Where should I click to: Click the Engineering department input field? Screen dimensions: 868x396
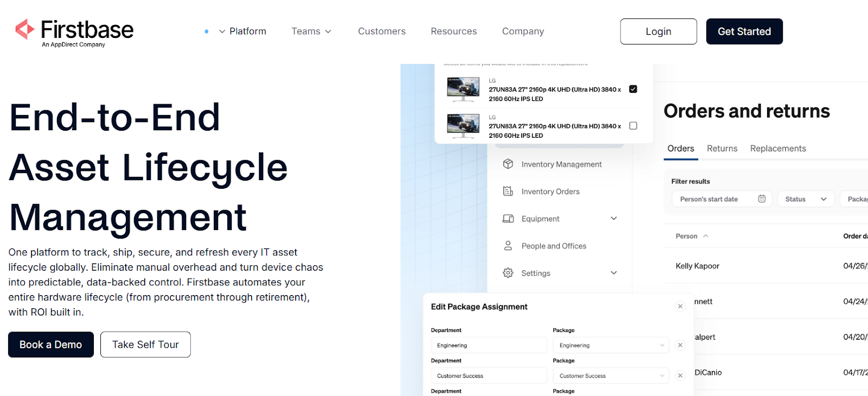pyautogui.click(x=489, y=345)
